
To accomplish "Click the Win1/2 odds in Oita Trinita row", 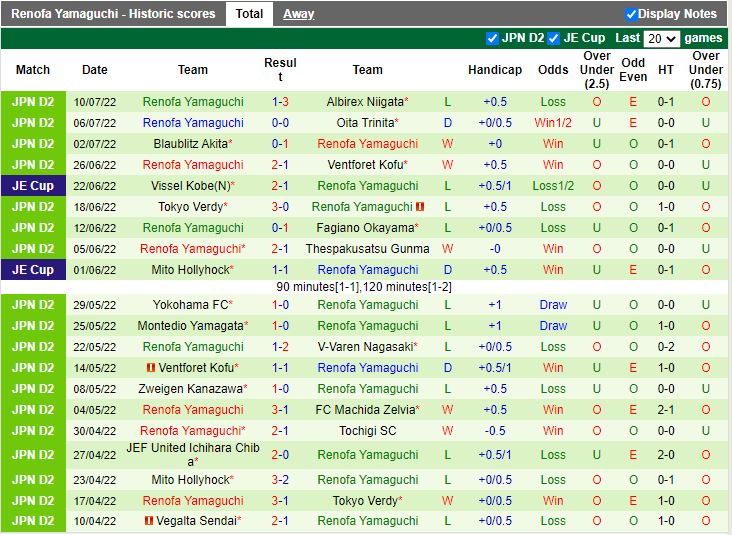I will pos(553,123).
